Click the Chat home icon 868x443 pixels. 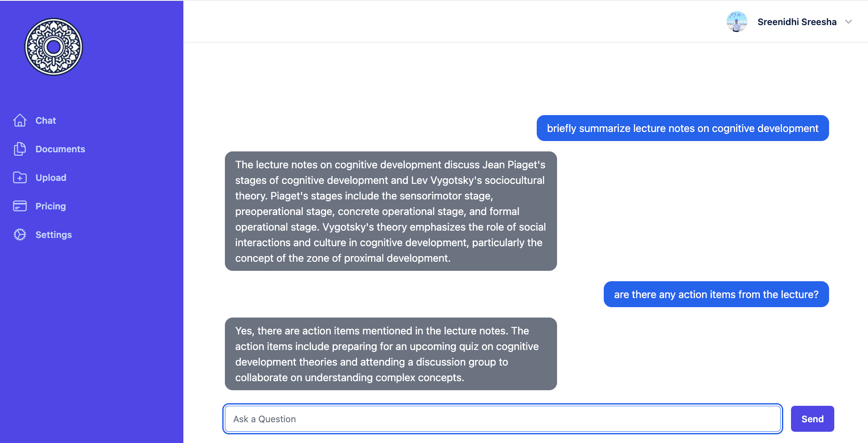click(x=20, y=120)
